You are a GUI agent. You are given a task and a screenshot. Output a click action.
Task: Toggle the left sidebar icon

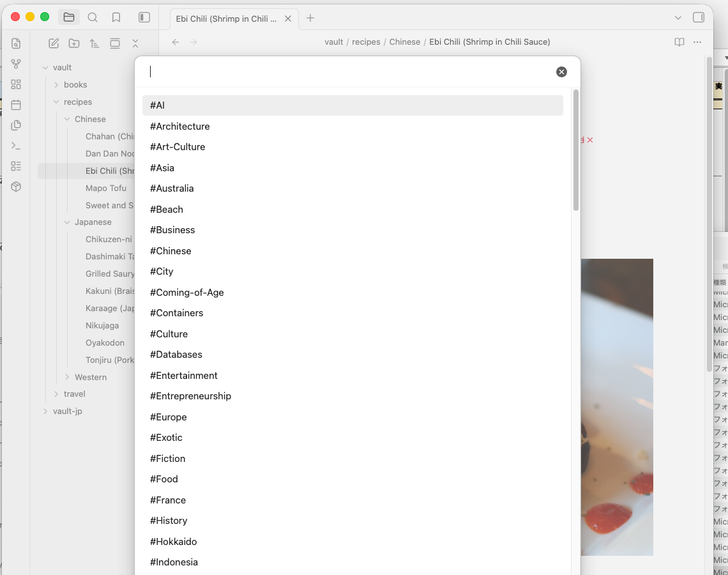(x=144, y=18)
